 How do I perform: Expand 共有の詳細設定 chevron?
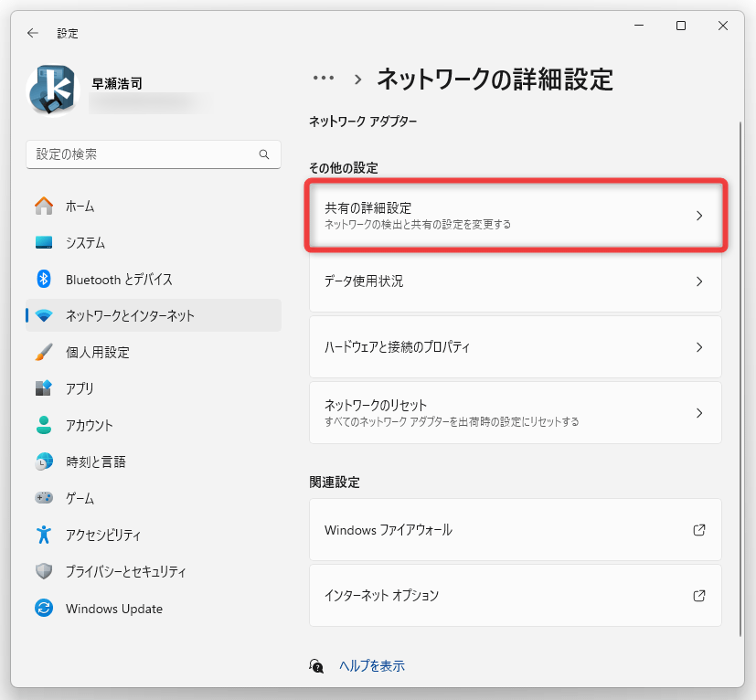click(699, 216)
